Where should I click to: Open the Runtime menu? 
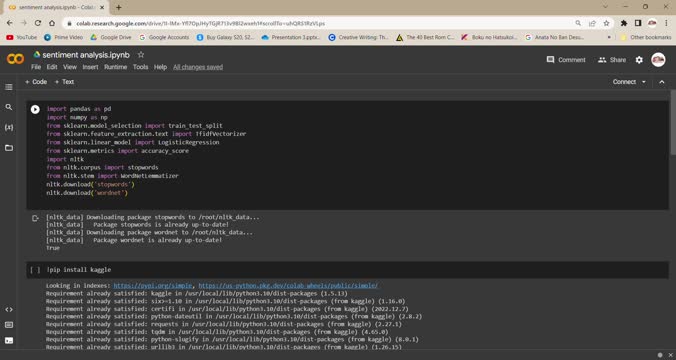pyautogui.click(x=116, y=67)
